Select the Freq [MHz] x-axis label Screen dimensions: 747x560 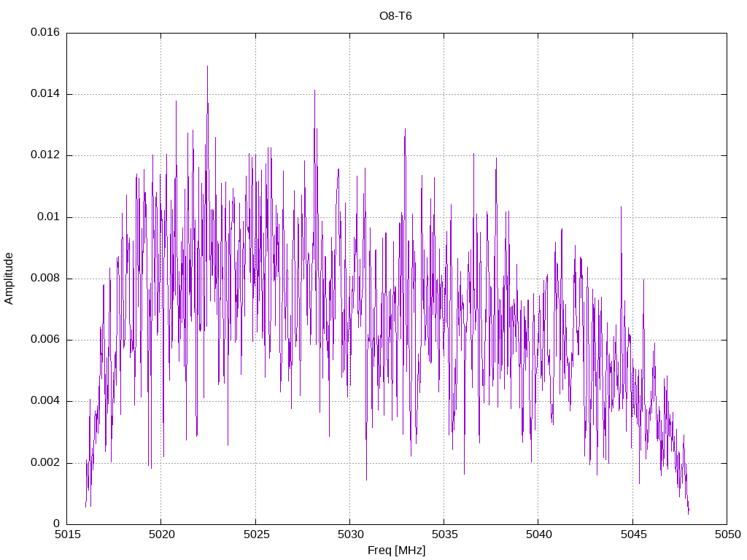click(396, 551)
